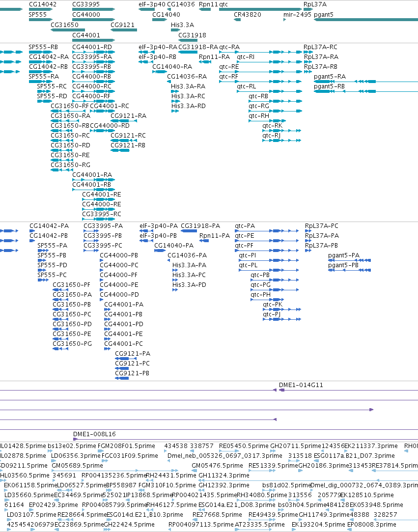Select protein CG33995-PA
This screenshot has height=532, width=418.
pyautogui.click(x=103, y=225)
